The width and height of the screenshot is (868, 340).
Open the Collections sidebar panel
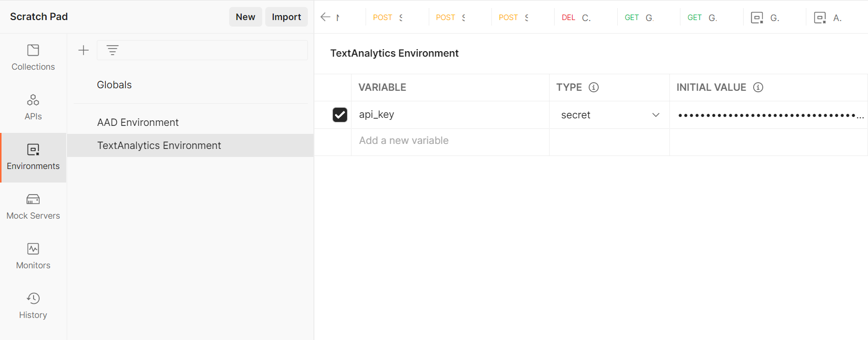[33, 58]
